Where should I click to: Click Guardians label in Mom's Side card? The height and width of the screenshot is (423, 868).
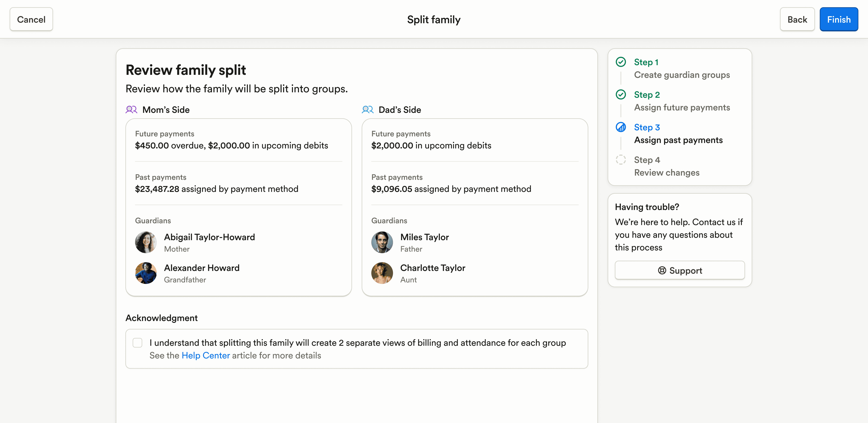pyautogui.click(x=153, y=221)
